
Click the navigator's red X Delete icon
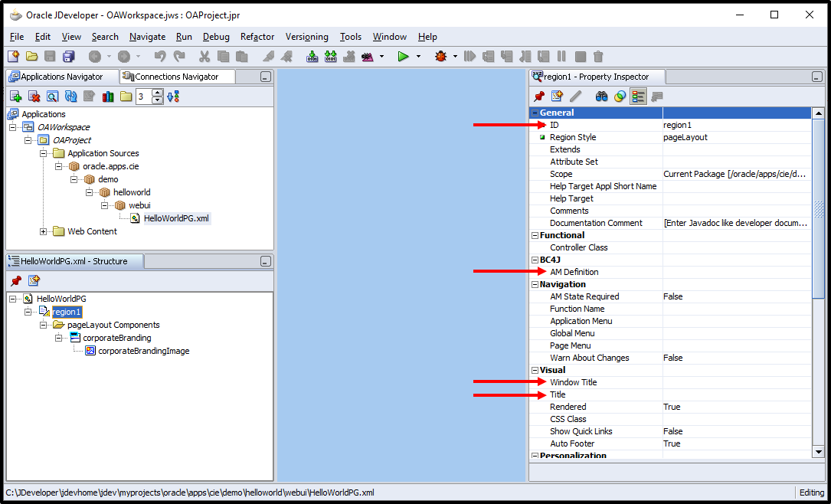coord(34,97)
